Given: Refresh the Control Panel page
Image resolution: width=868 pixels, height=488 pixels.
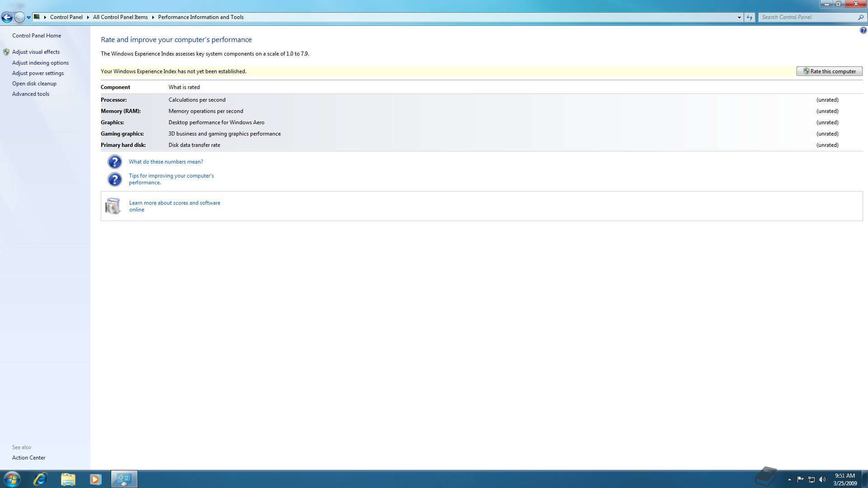Looking at the screenshot, I should (x=750, y=17).
